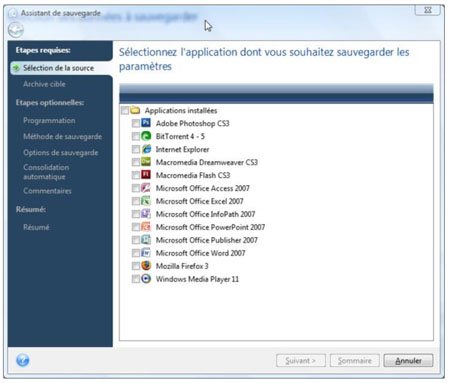Check the Internet Explorer checkbox
Image resolution: width=450 pixels, height=383 pixels.
pyautogui.click(x=136, y=149)
